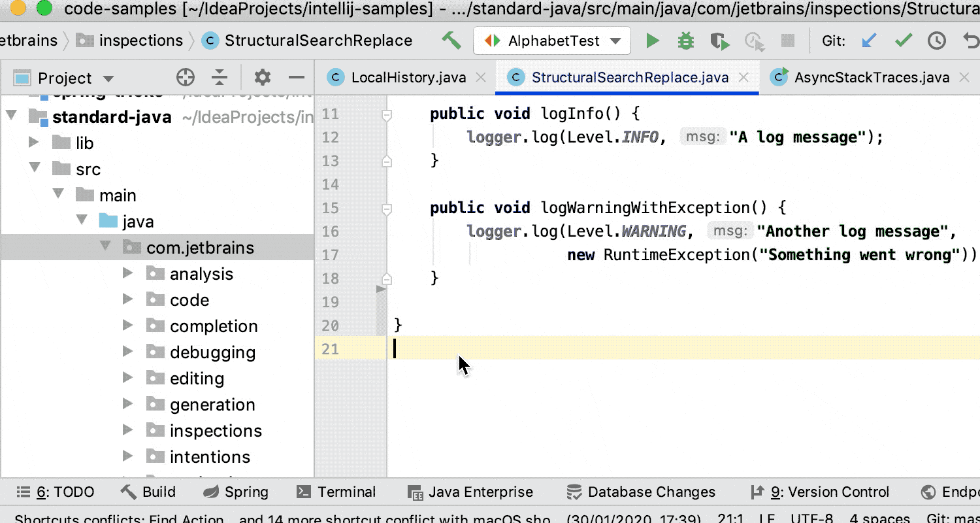This screenshot has width=980, height=523.
Task: Open the Build tool window
Action: click(x=148, y=492)
